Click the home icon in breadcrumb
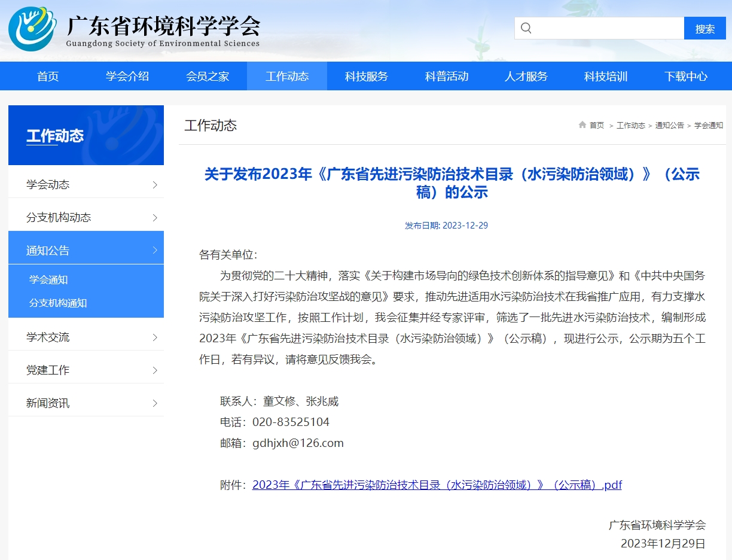 point(582,125)
